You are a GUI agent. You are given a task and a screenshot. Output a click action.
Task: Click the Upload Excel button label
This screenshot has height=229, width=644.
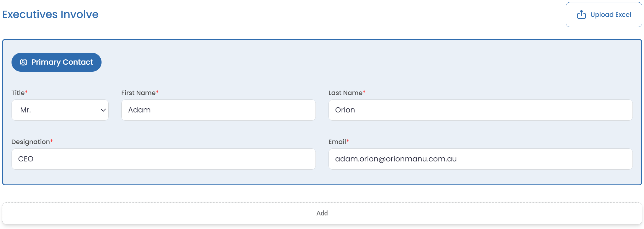[611, 15]
